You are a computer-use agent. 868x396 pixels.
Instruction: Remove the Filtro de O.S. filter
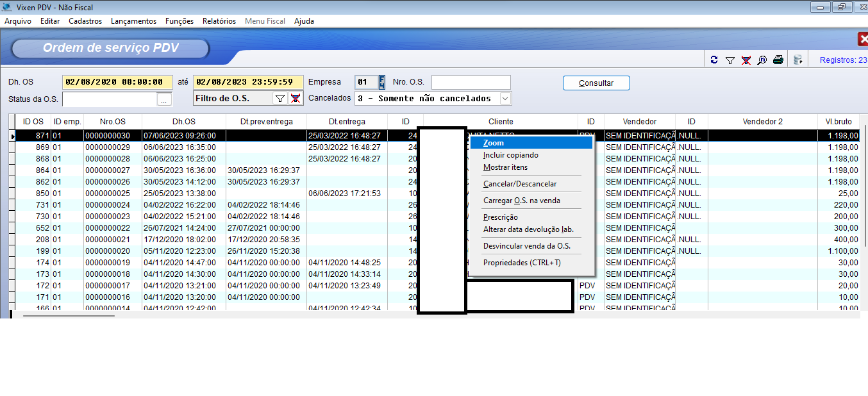click(x=295, y=99)
